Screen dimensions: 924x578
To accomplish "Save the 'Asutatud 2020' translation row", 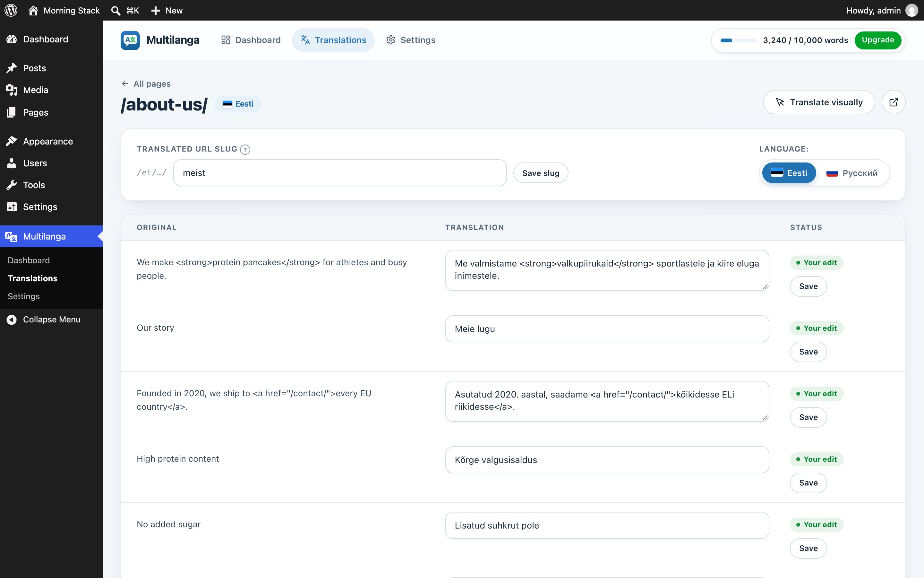I will pos(808,417).
